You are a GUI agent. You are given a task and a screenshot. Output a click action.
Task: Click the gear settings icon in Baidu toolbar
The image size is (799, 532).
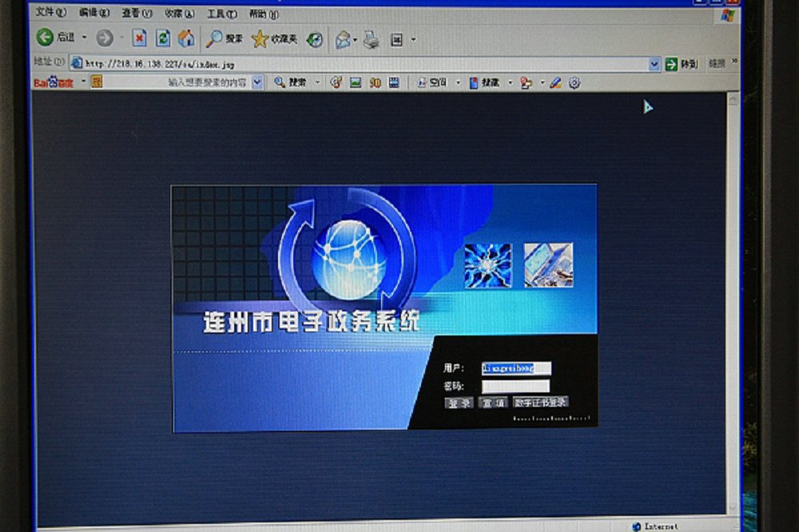574,82
